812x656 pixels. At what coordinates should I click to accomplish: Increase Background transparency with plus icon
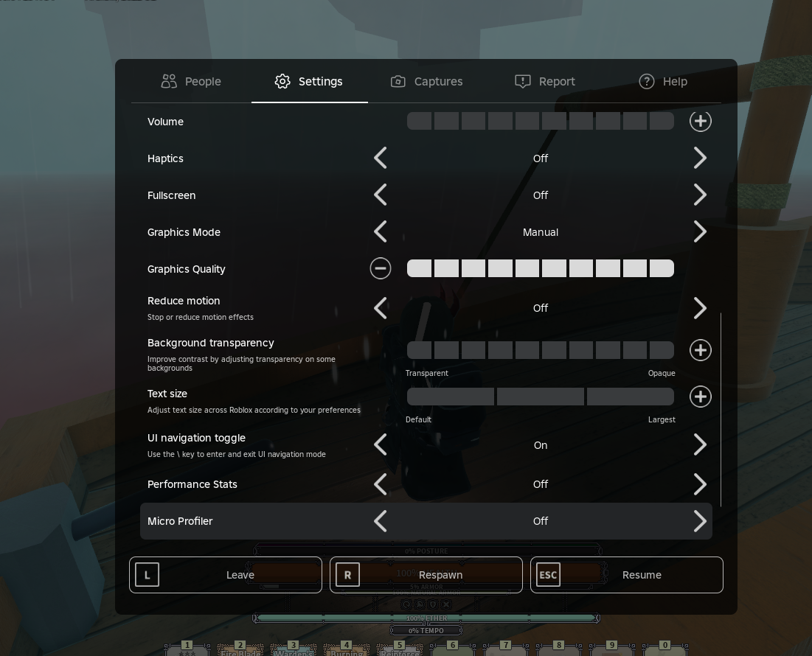700,350
